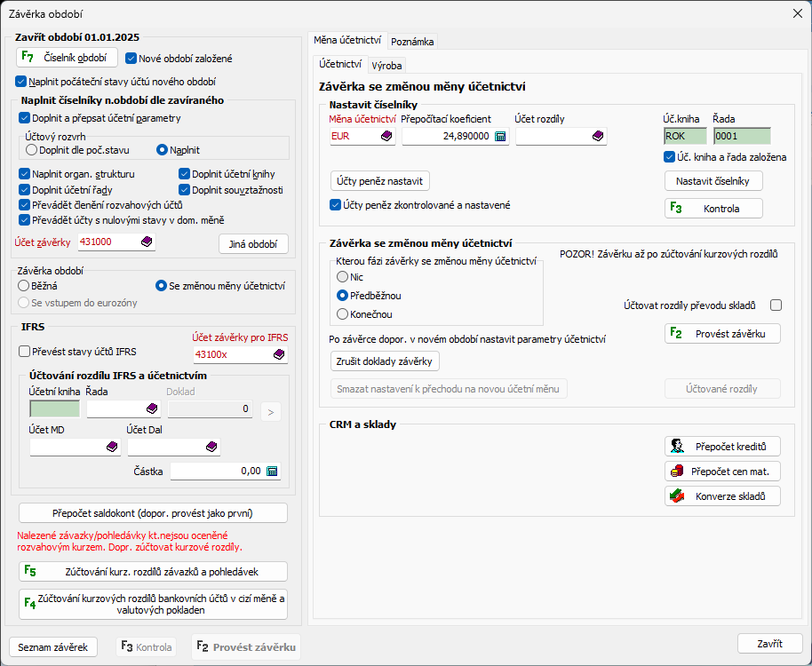The width and height of the screenshot is (812, 666).
Task: Open the Účet Dal lookup dropdown
Action: coord(211,447)
